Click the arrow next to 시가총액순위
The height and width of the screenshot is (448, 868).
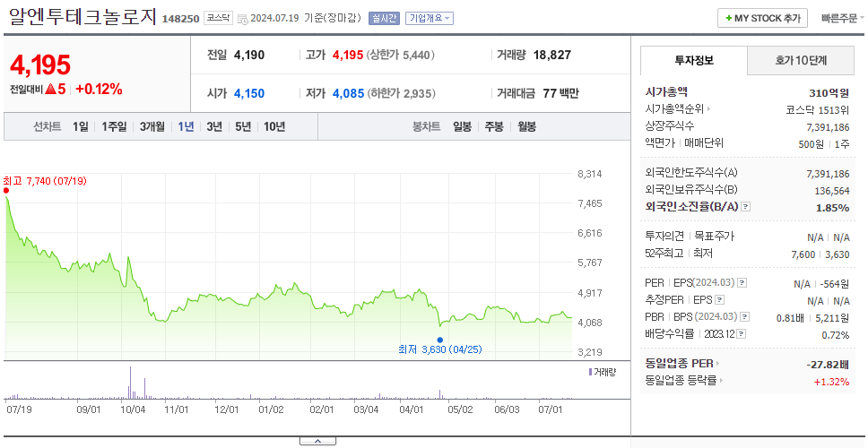[709, 109]
